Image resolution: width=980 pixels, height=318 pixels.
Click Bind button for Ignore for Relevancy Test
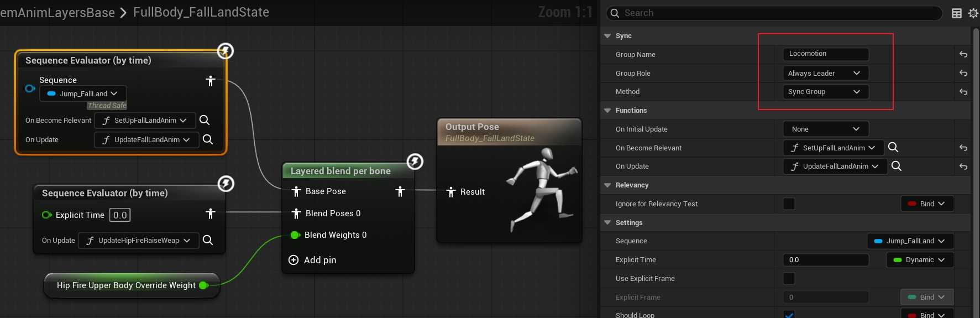(927, 204)
